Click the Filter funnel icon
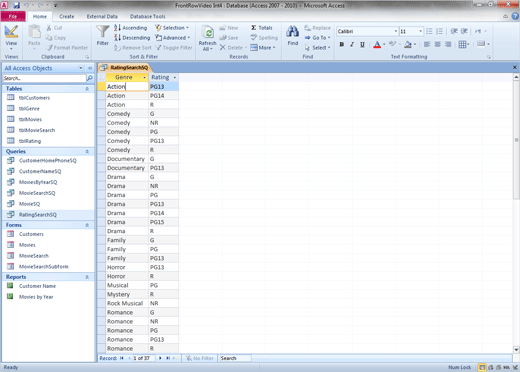This screenshot has height=372, width=520. pos(103,32)
